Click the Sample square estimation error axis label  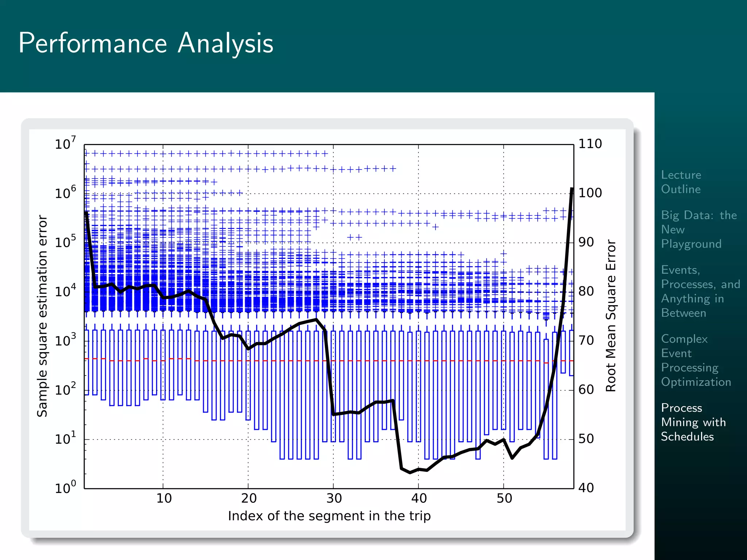pos(42,316)
